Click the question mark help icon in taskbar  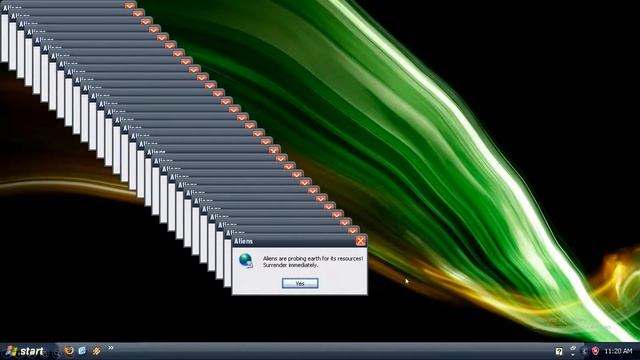559,351
